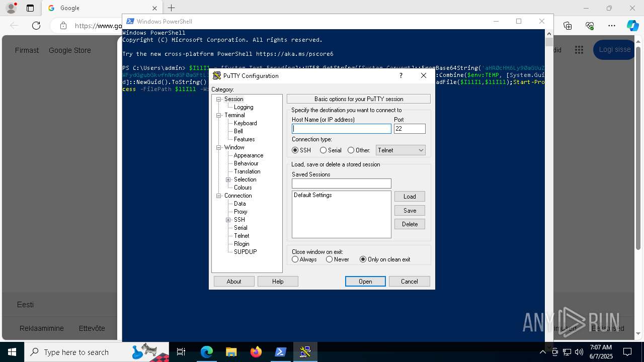Viewport: 644px width, 362px height.
Task: Launch Firefox from the taskbar
Action: click(x=256, y=352)
